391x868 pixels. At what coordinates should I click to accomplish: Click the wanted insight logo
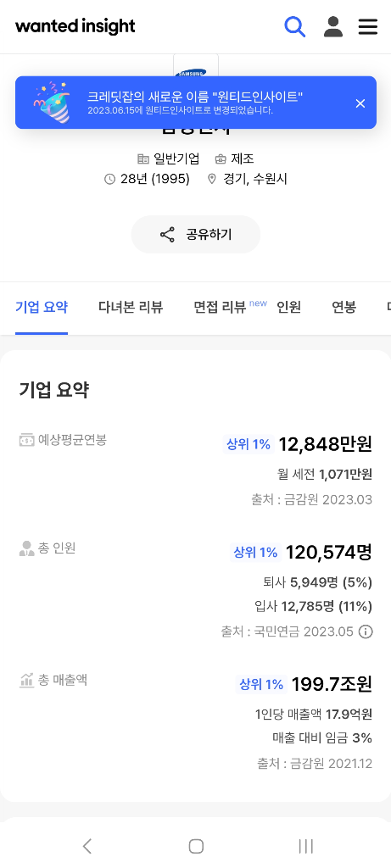coord(75,26)
